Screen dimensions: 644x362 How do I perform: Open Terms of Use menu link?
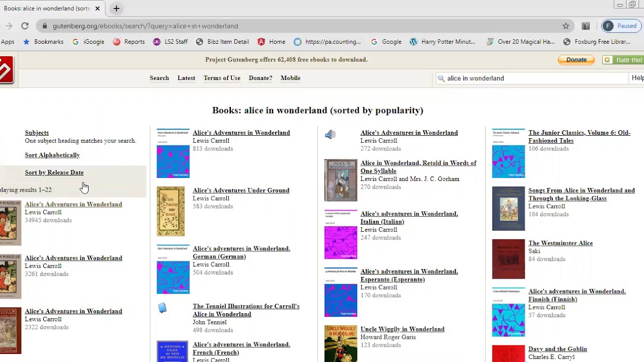coord(222,78)
